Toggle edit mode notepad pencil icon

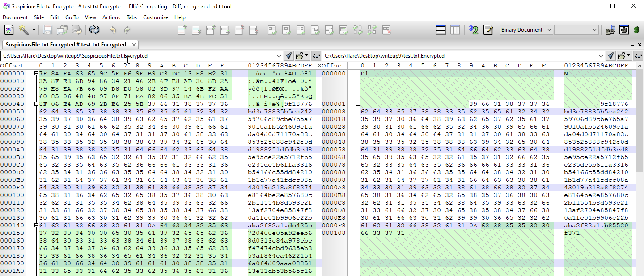[x=488, y=30]
